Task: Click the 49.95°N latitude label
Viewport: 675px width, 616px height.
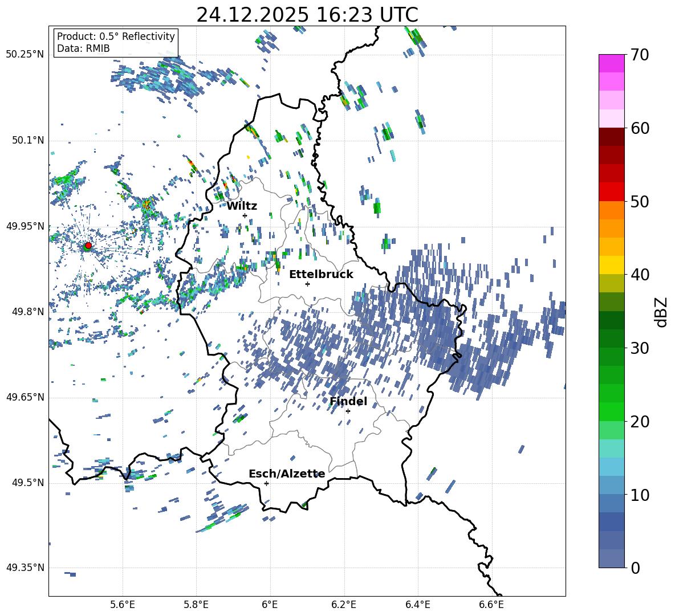Action: click(x=25, y=226)
